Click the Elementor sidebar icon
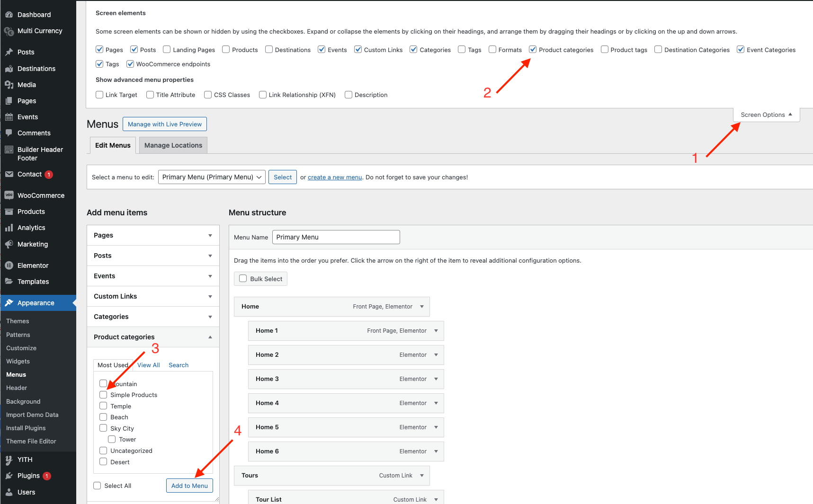This screenshot has width=813, height=504. 9,265
